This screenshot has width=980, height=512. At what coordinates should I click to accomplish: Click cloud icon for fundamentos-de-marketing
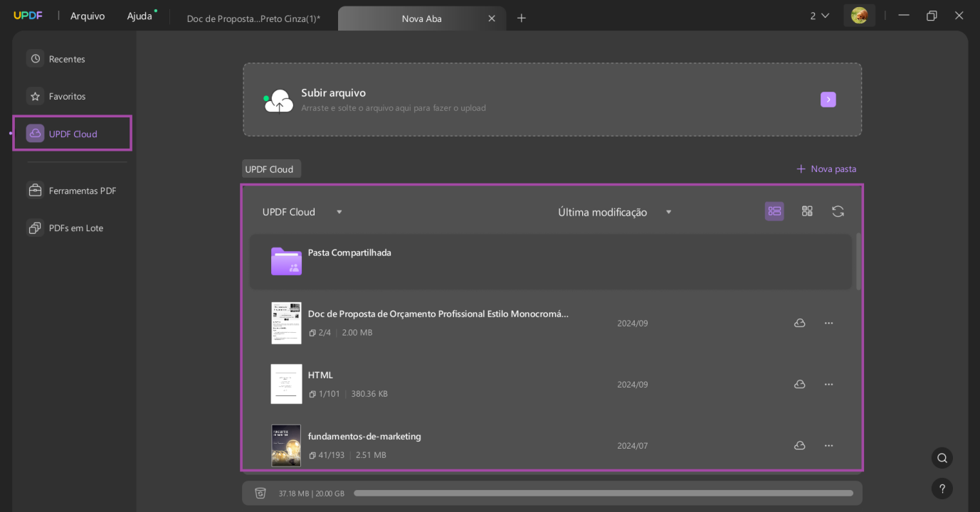799,445
